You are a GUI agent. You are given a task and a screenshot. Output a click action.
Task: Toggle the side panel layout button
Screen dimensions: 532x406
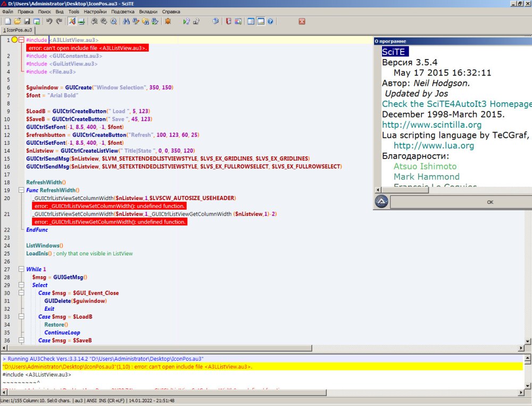[x=251, y=21]
